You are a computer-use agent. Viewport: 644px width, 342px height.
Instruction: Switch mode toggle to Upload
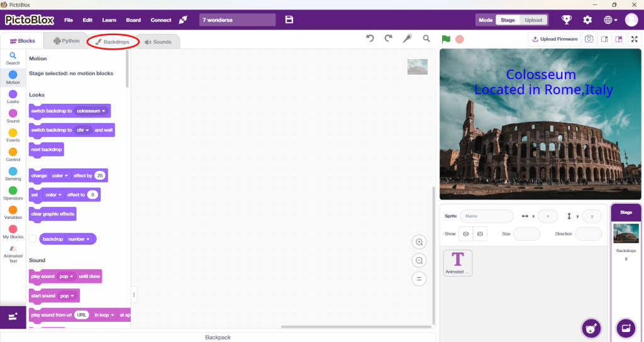coord(533,20)
